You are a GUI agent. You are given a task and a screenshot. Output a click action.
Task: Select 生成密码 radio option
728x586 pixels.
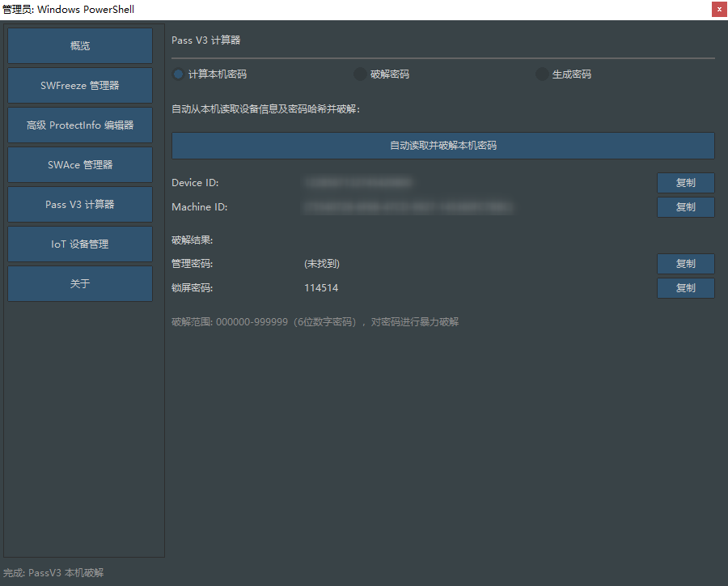pyautogui.click(x=564, y=74)
